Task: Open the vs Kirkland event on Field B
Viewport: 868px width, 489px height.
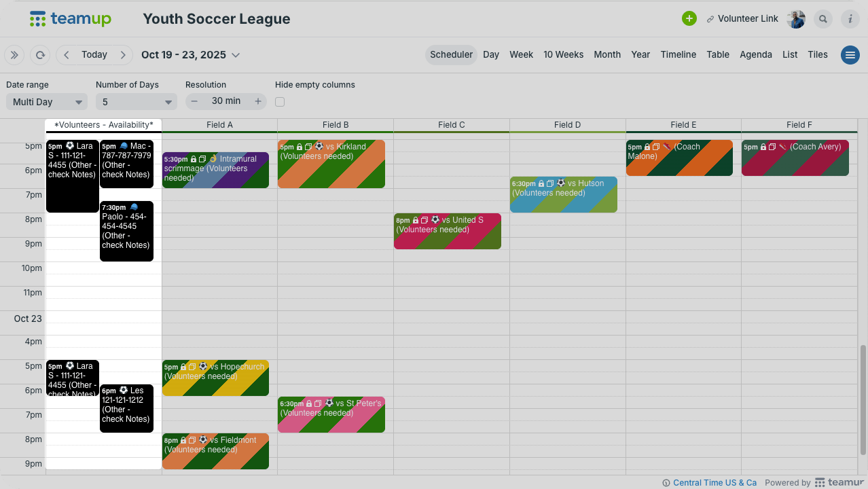Action: [331, 164]
